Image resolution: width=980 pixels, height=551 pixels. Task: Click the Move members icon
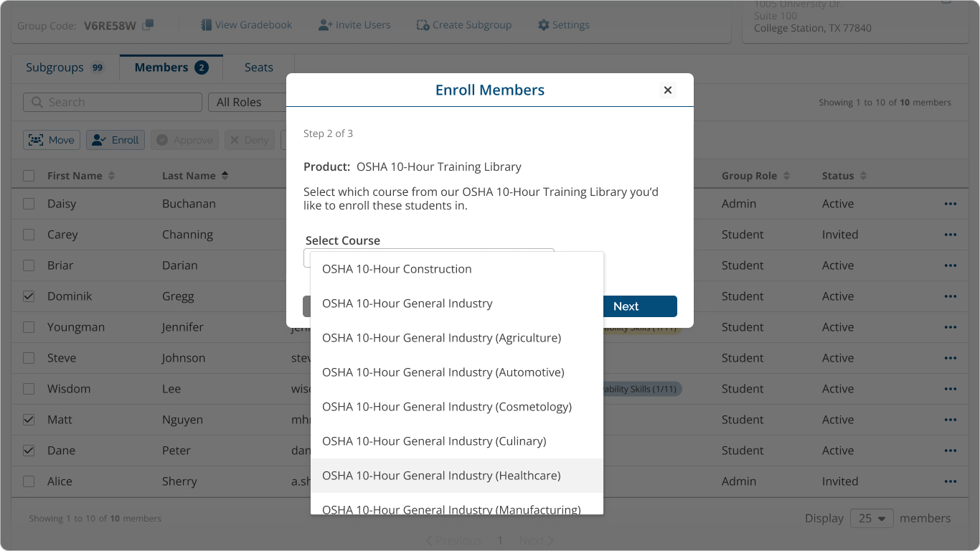[x=36, y=139]
